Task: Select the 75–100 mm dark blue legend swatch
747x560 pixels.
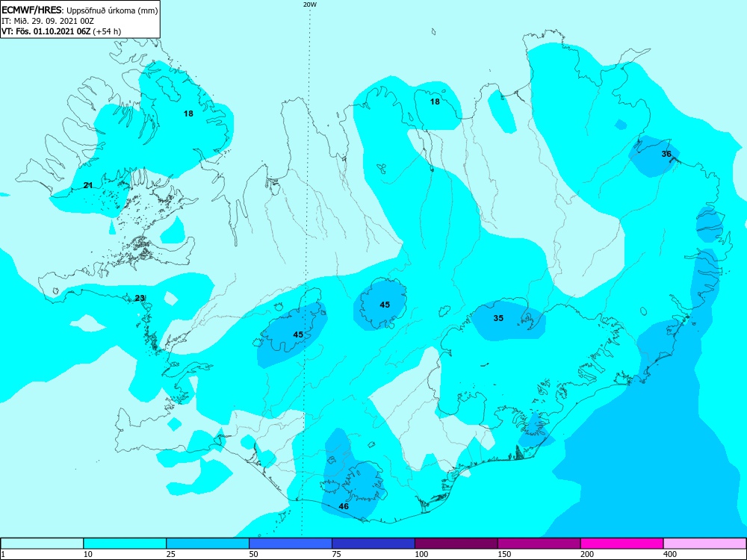Action: pos(373,544)
